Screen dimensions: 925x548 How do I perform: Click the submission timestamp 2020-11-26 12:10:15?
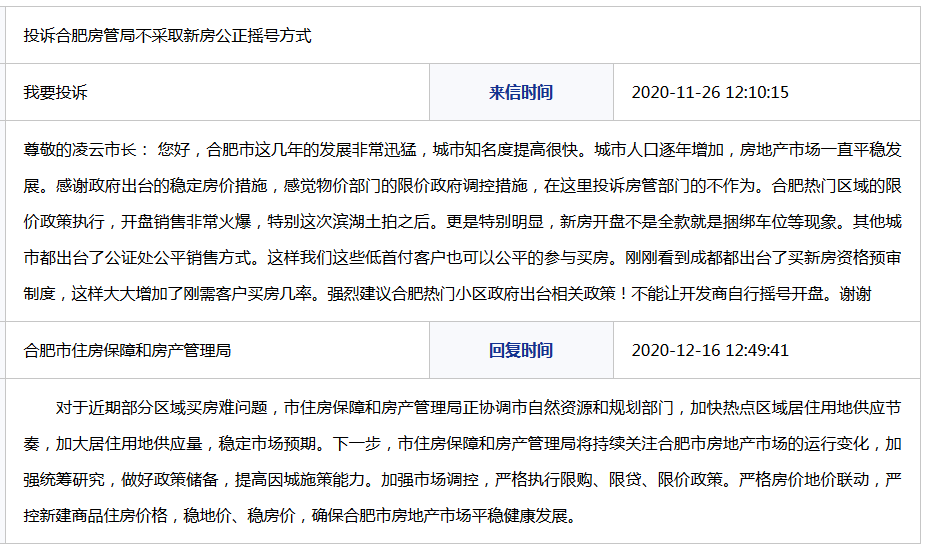(x=710, y=93)
